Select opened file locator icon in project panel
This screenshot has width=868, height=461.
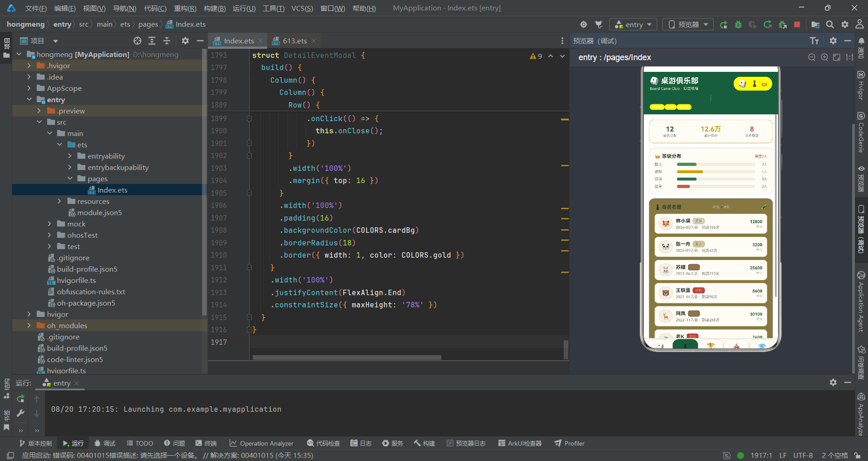(x=137, y=41)
